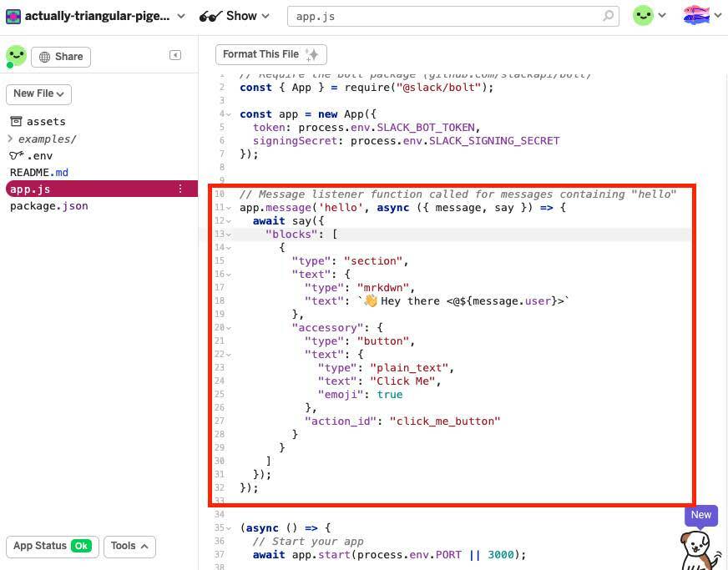Select the assets box icon in sidebar

pos(14,121)
